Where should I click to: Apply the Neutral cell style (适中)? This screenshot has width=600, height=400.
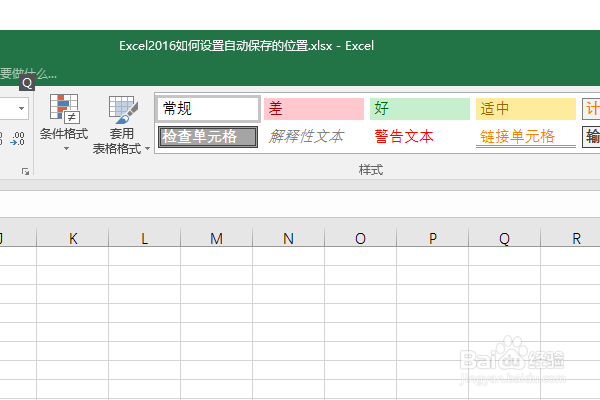(x=526, y=109)
